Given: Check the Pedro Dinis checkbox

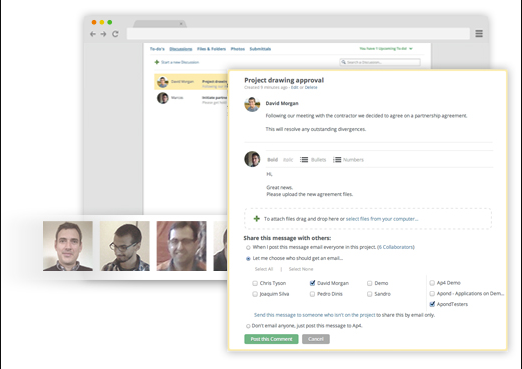Looking at the screenshot, I should [x=312, y=294].
